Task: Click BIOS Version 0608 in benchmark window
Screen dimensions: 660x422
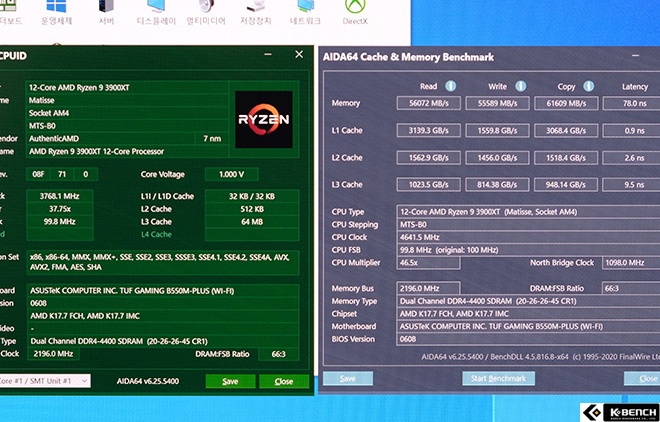Action: click(x=528, y=339)
